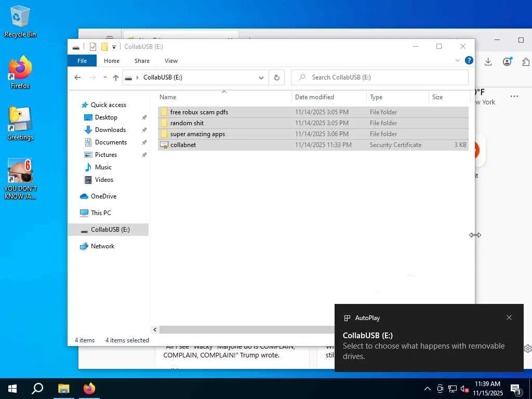Click the Properties icon in quick access toolbar
Viewport: 532px width, 399px height.
[93, 47]
